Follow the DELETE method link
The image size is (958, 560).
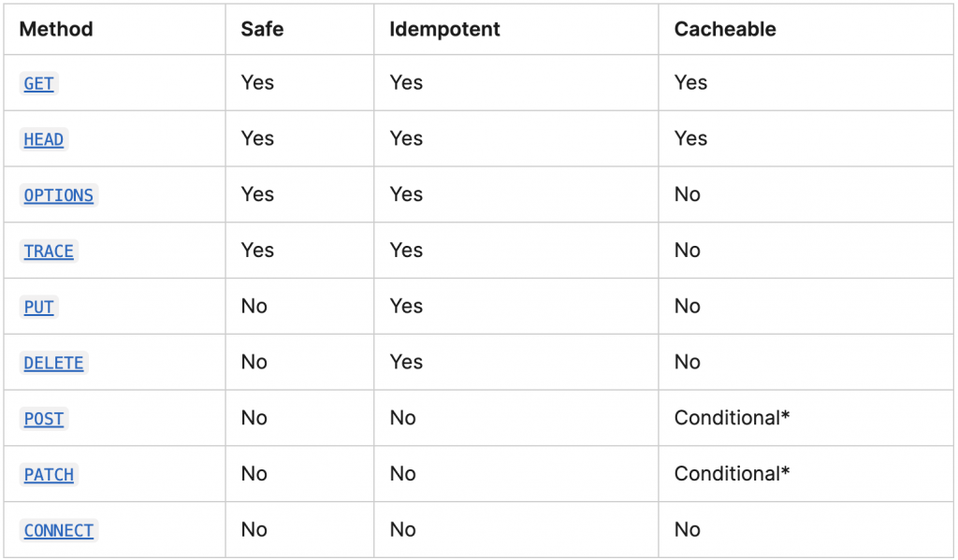pos(53,363)
